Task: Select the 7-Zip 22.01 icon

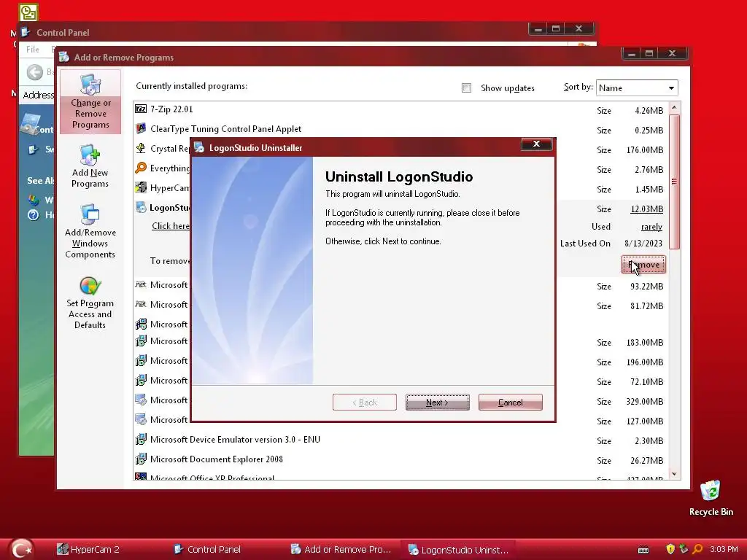Action: (141, 109)
